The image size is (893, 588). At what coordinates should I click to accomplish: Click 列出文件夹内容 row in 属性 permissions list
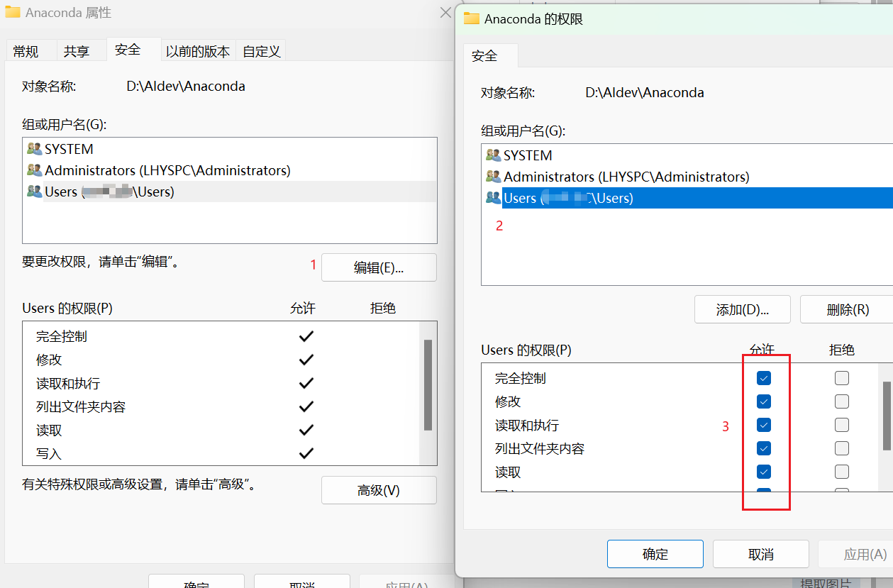pyautogui.click(x=221, y=406)
